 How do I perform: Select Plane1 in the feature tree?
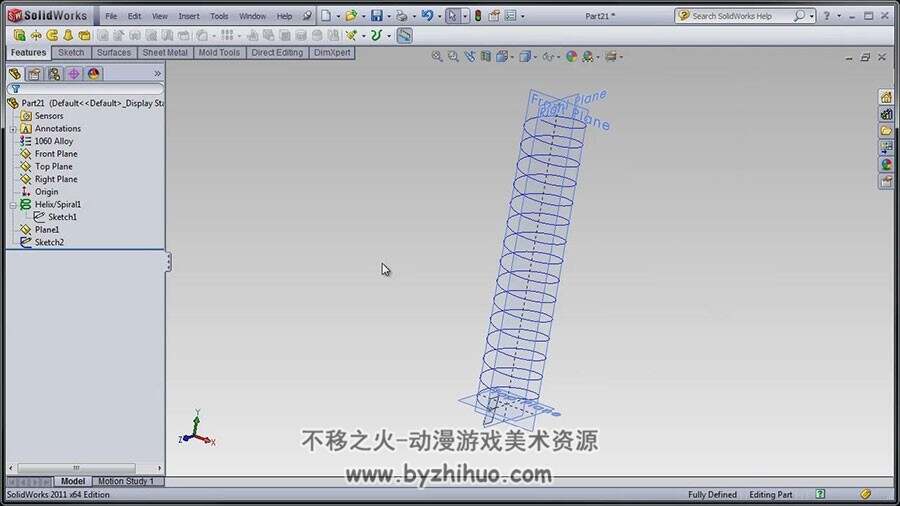click(x=46, y=229)
